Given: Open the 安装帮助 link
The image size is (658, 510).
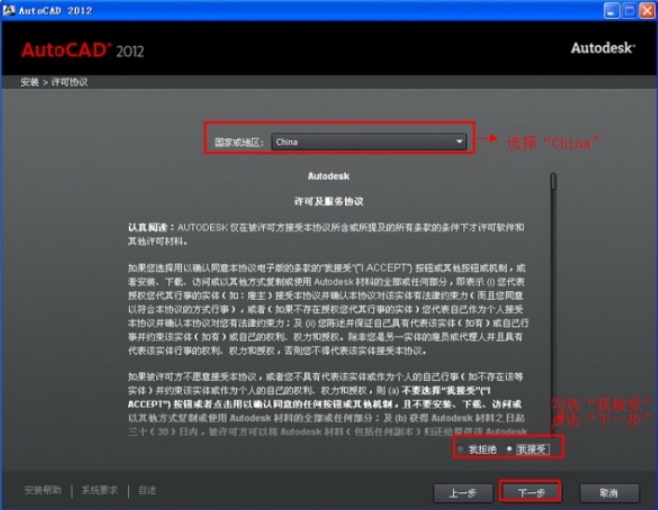Looking at the screenshot, I should [43, 490].
